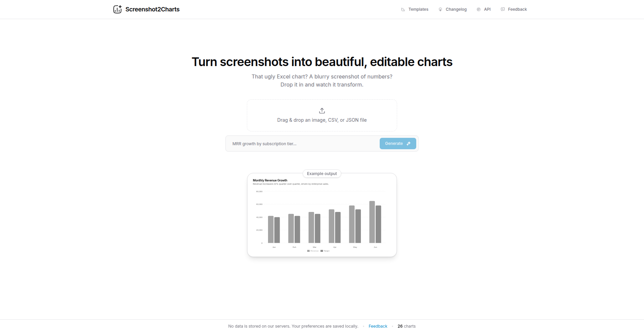Screen dimensions: 644x333
Task: Click the Templates chart icon
Action: click(403, 9)
